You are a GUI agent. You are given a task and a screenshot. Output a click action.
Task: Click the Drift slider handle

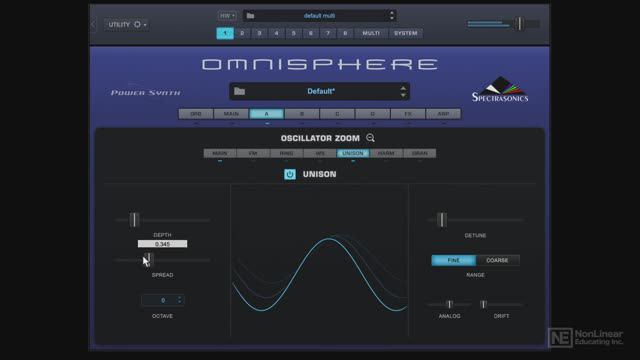coord(484,304)
